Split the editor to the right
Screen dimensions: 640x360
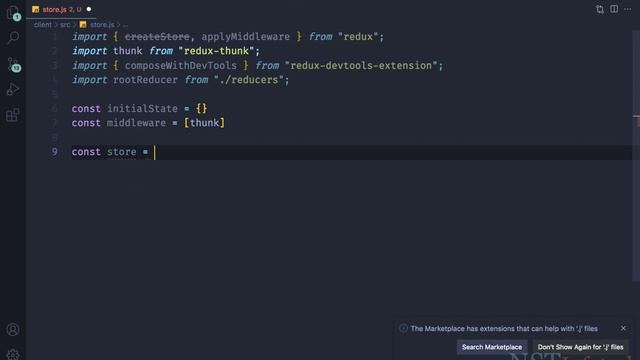(x=614, y=9)
